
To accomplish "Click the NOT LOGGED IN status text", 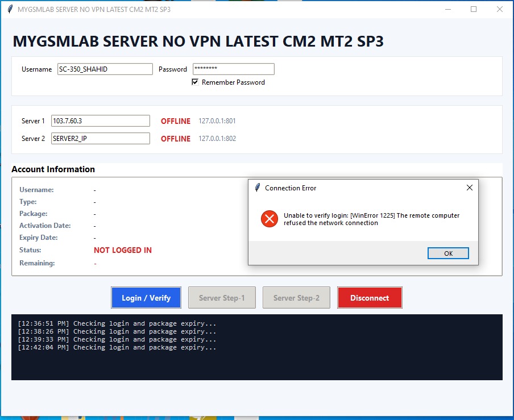I will 123,250.
